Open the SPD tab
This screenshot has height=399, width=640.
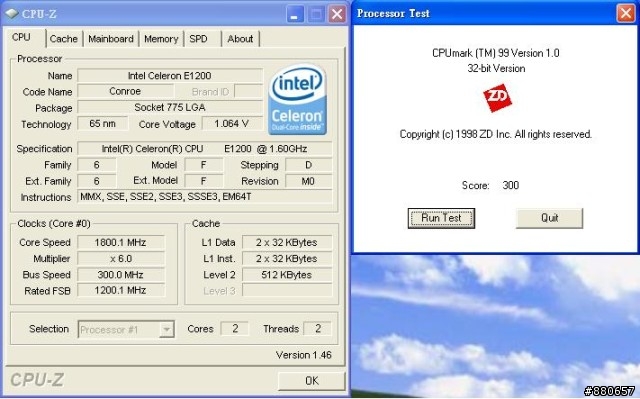pyautogui.click(x=198, y=39)
